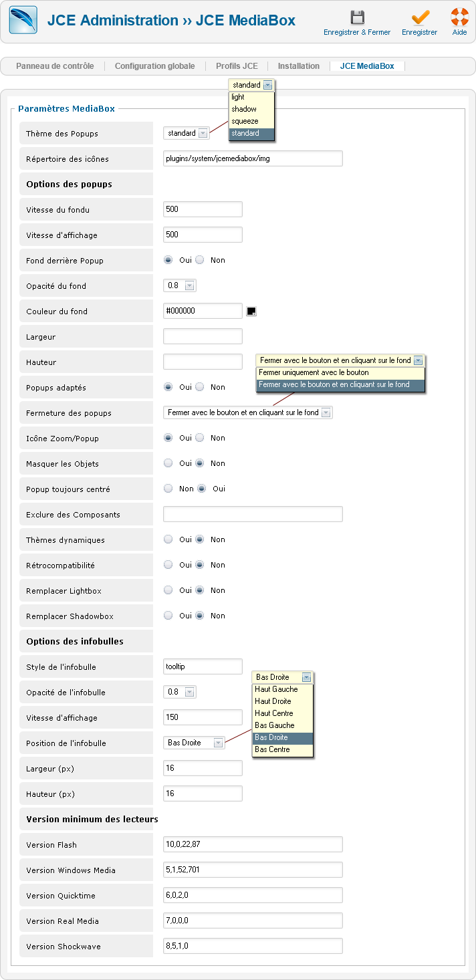Pick Haut Centre from the position list
The width and height of the screenshot is (476, 980).
click(x=274, y=713)
